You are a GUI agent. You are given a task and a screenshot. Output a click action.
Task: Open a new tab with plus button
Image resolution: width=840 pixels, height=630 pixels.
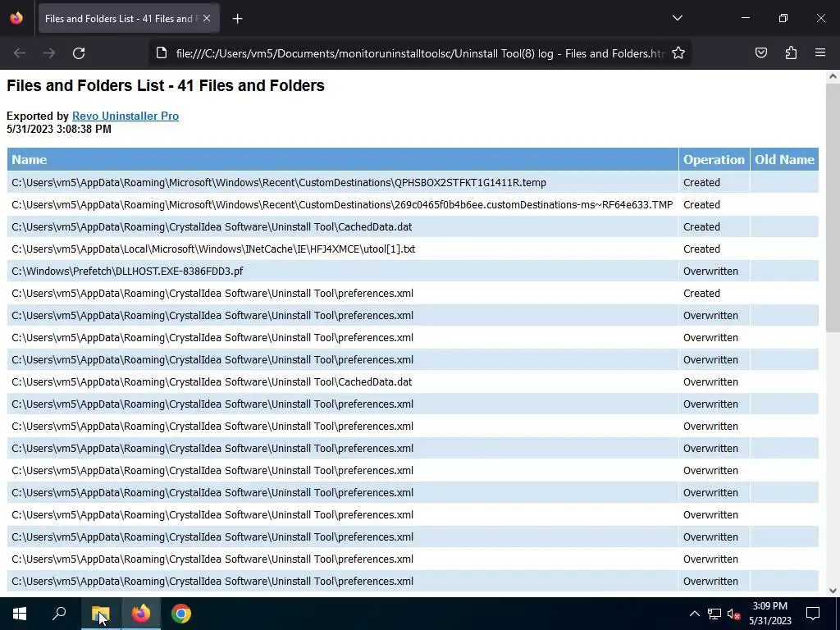237,19
